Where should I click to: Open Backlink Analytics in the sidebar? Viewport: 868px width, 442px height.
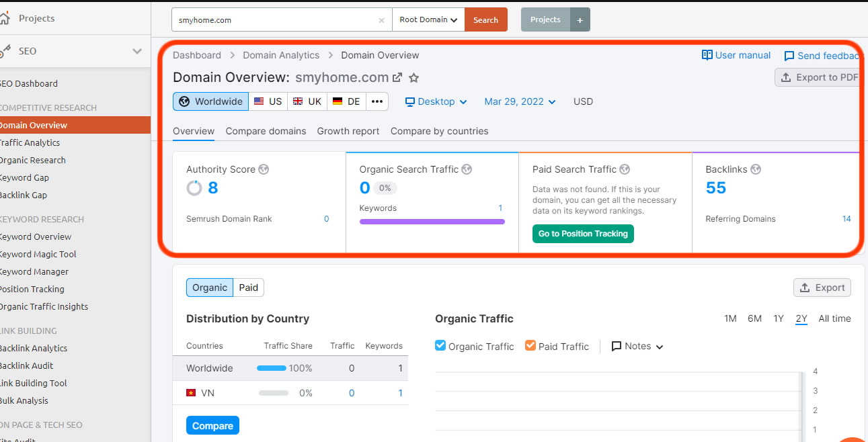[x=33, y=348]
